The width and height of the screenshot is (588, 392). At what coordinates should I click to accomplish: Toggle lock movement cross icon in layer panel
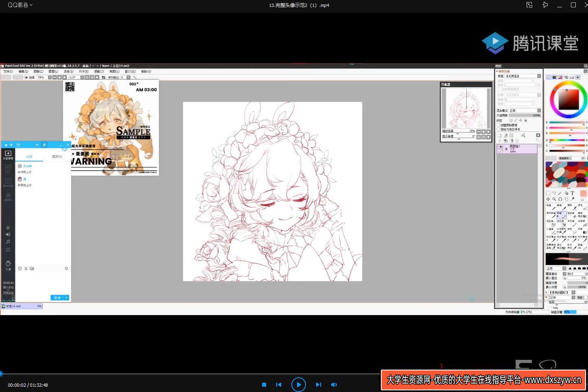(x=520, y=120)
